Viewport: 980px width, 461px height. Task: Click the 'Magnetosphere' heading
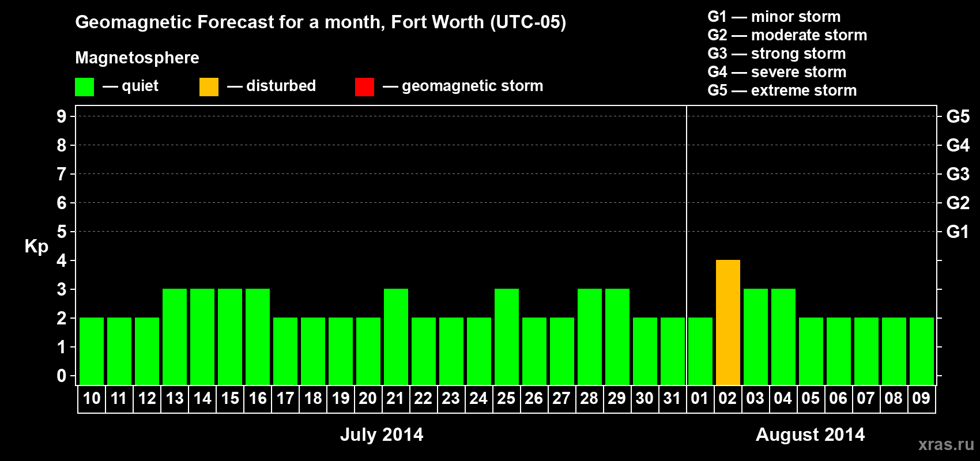tap(137, 58)
